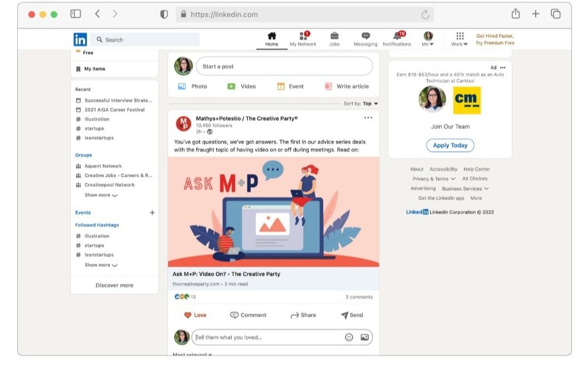Open the Followed Hashtags heading

coord(97,225)
